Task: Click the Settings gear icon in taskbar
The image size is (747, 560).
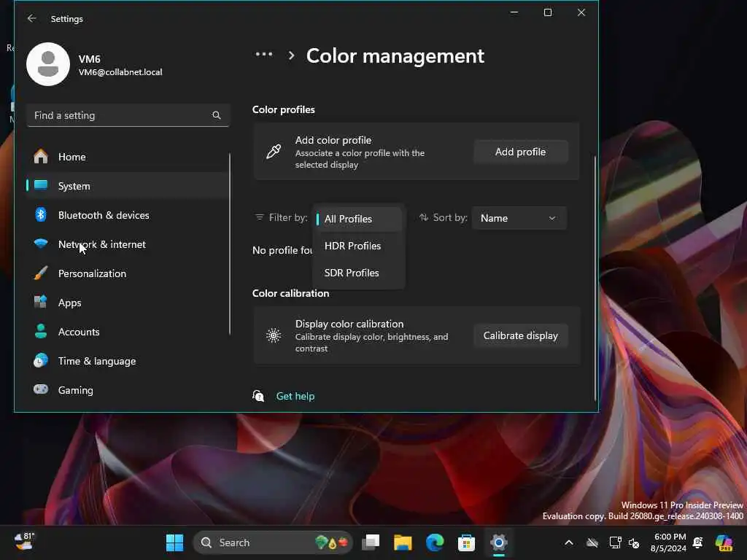Action: coord(498,542)
